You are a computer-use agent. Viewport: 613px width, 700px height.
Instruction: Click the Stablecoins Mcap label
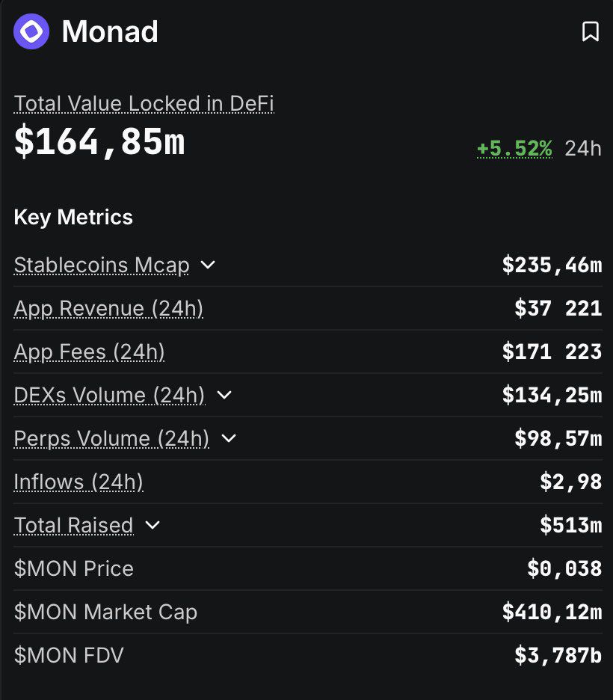(x=102, y=265)
